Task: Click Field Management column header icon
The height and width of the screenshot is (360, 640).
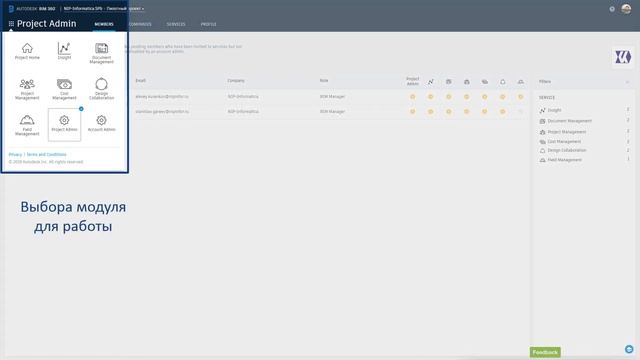Action: (520, 82)
